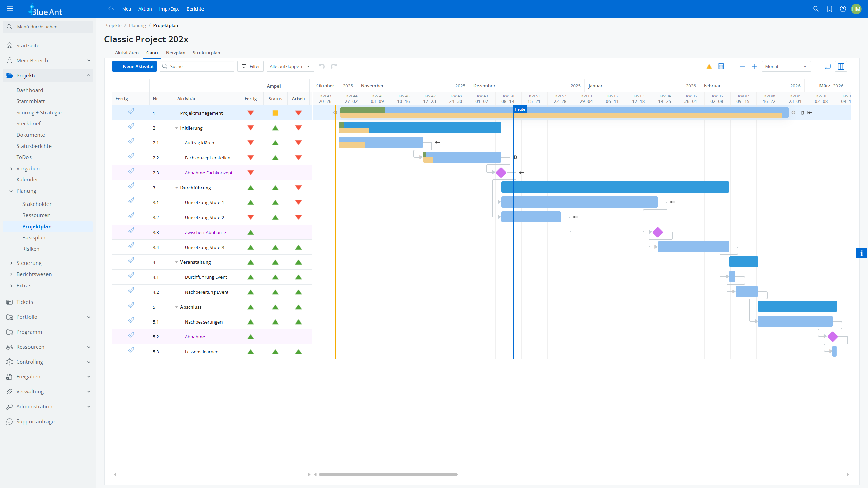Click the undo arrow next to the search field
Image resolution: width=868 pixels, height=488 pixels.
point(321,66)
